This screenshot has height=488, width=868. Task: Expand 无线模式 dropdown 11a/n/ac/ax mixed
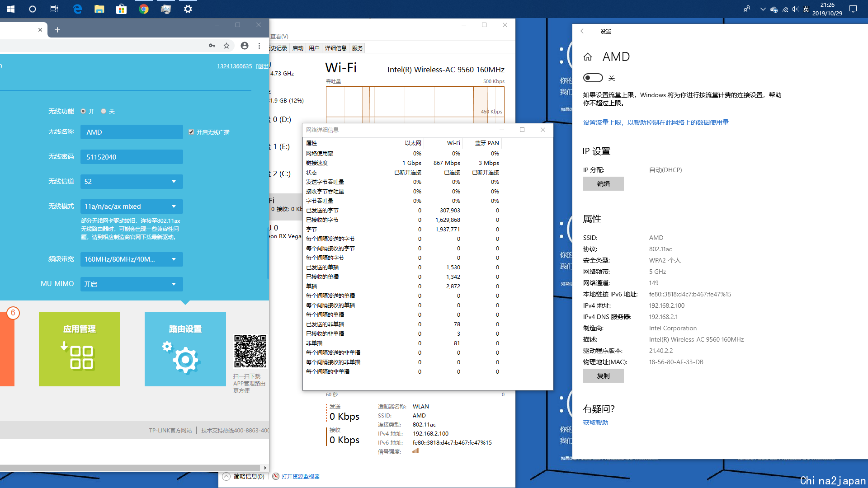tap(132, 206)
